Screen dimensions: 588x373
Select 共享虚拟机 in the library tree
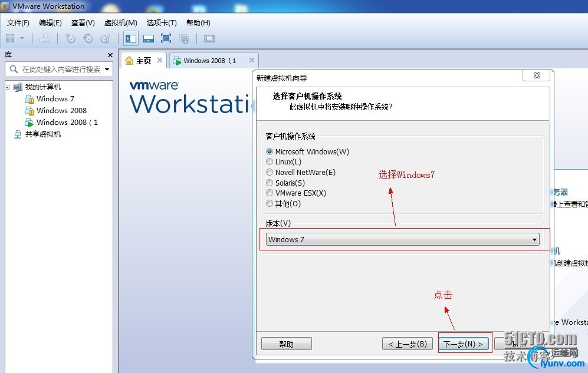[42, 134]
